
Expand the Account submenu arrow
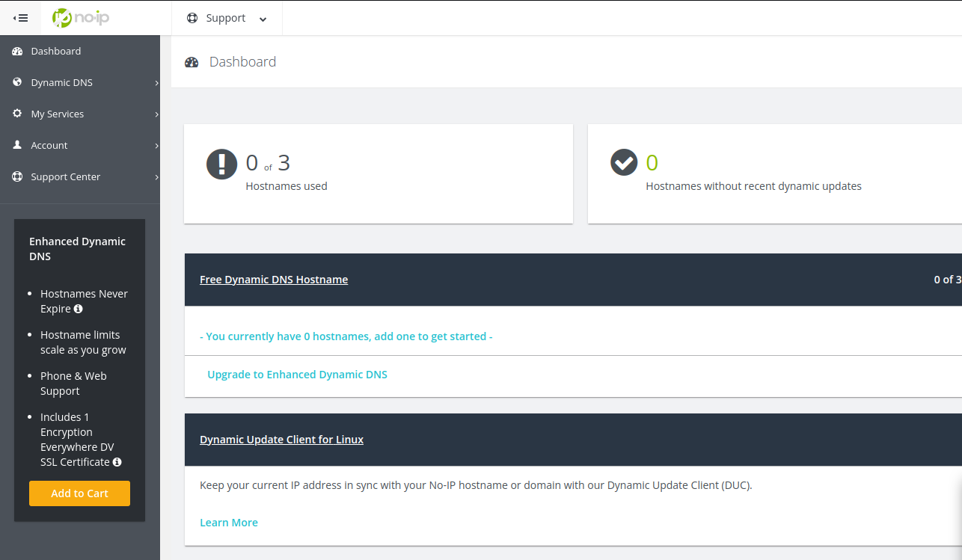pos(156,146)
